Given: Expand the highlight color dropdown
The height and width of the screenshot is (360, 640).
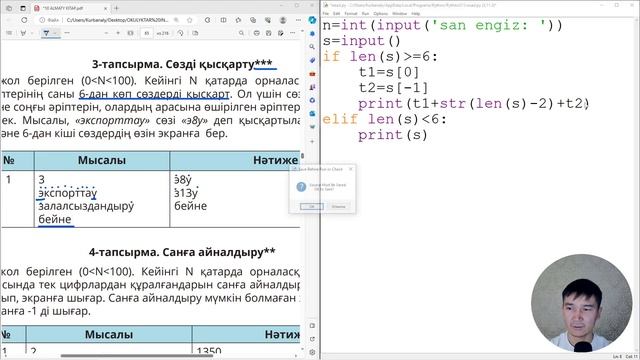Looking at the screenshot, I should click(x=32, y=33).
